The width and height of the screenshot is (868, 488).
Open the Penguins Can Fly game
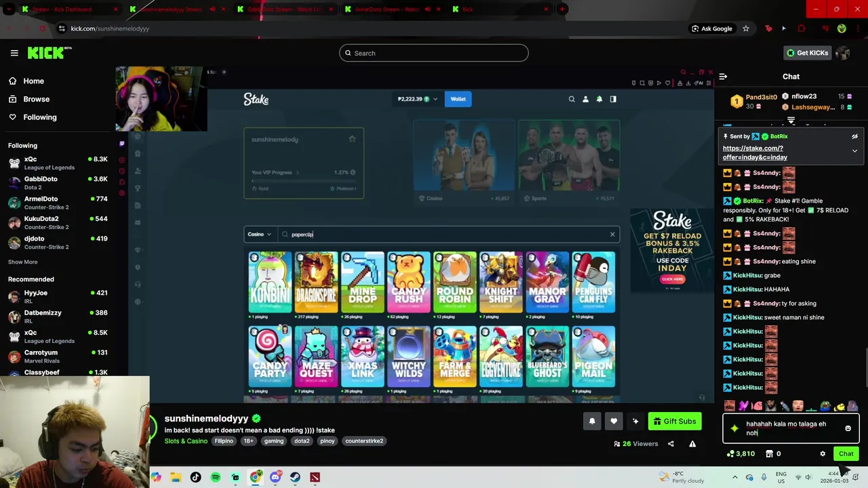[593, 282]
